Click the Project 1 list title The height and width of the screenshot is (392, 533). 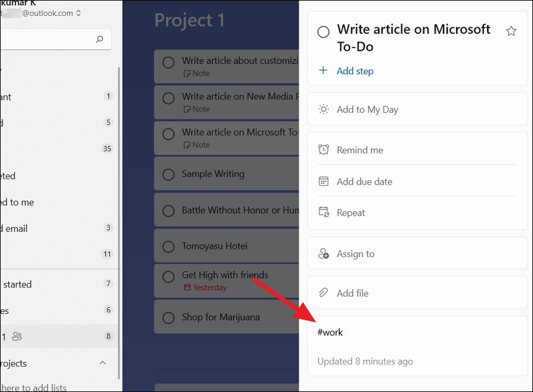coord(189,20)
